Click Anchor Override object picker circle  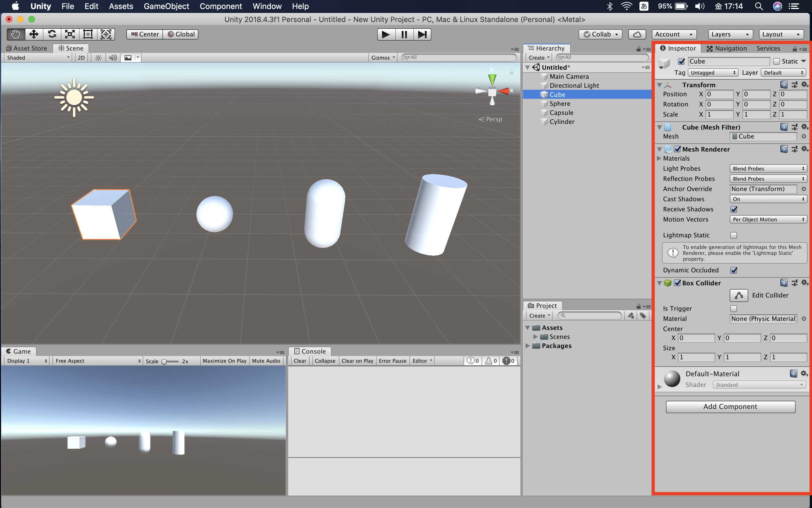pyautogui.click(x=804, y=189)
